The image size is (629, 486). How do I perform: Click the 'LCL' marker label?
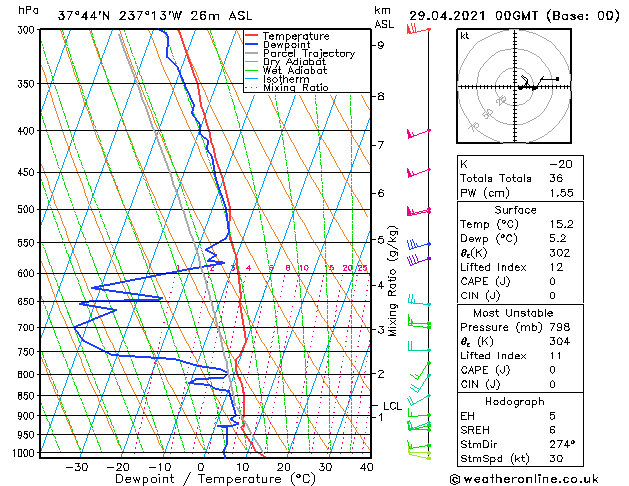coord(392,406)
